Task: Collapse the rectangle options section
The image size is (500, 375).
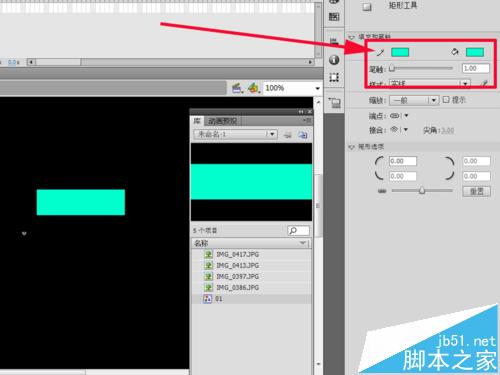Action: pyautogui.click(x=351, y=147)
